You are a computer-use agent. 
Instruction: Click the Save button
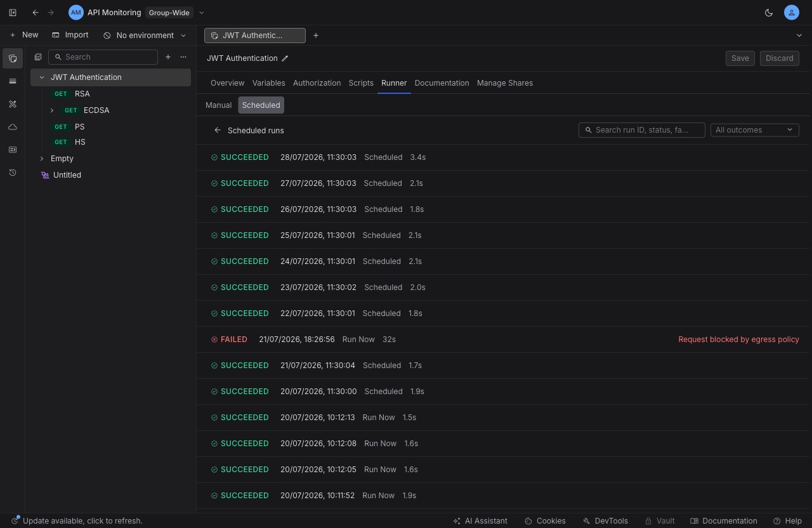tap(740, 58)
